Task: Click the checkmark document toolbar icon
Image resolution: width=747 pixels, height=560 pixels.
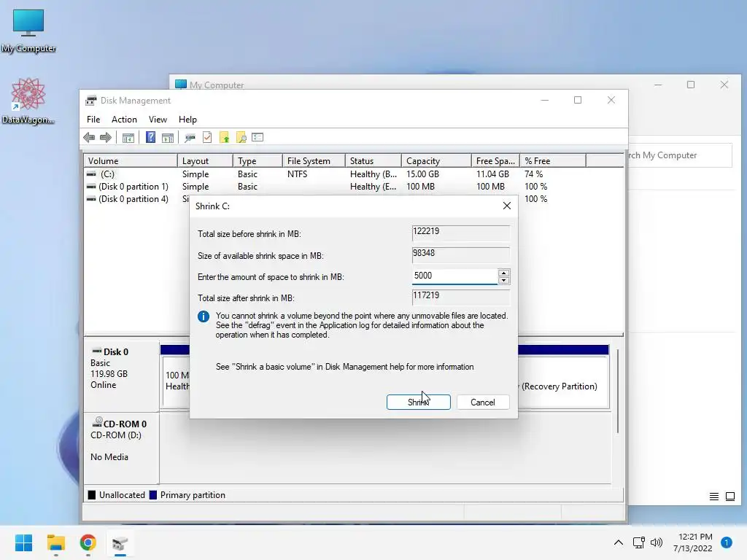Action: pyautogui.click(x=207, y=138)
